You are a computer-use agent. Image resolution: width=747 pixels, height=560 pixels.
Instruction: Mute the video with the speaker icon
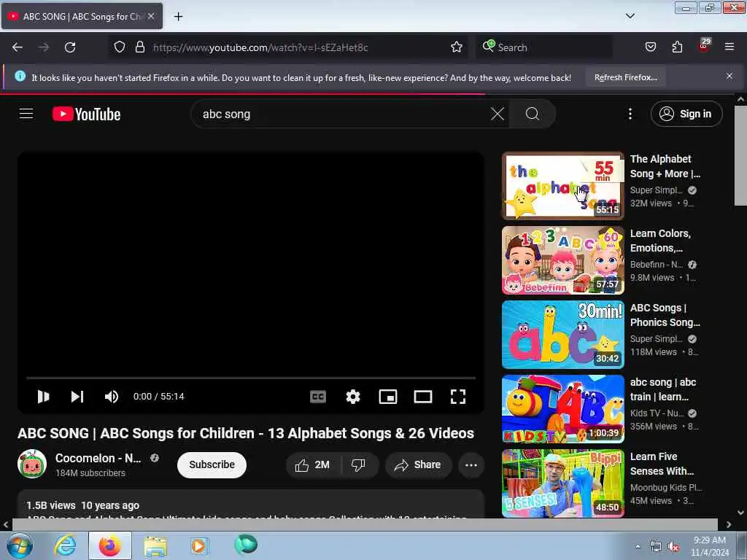(112, 396)
